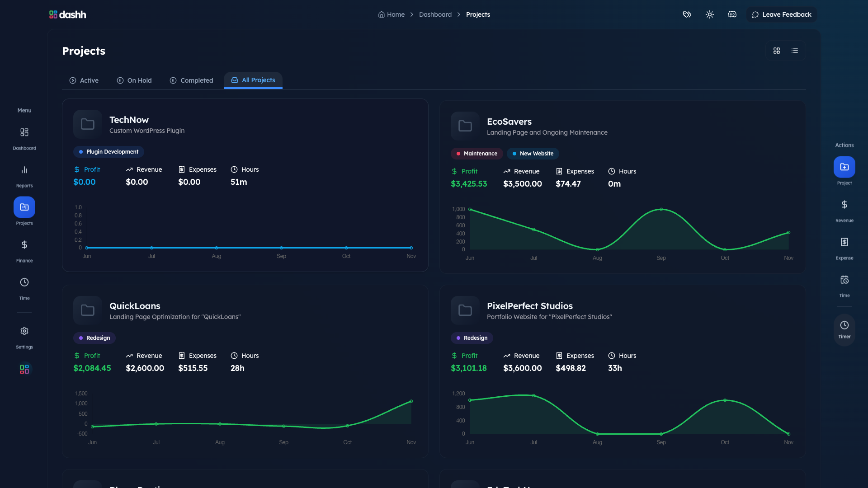Click QuickLoans hours value 28h
The height and width of the screenshot is (488, 868).
pyautogui.click(x=237, y=368)
